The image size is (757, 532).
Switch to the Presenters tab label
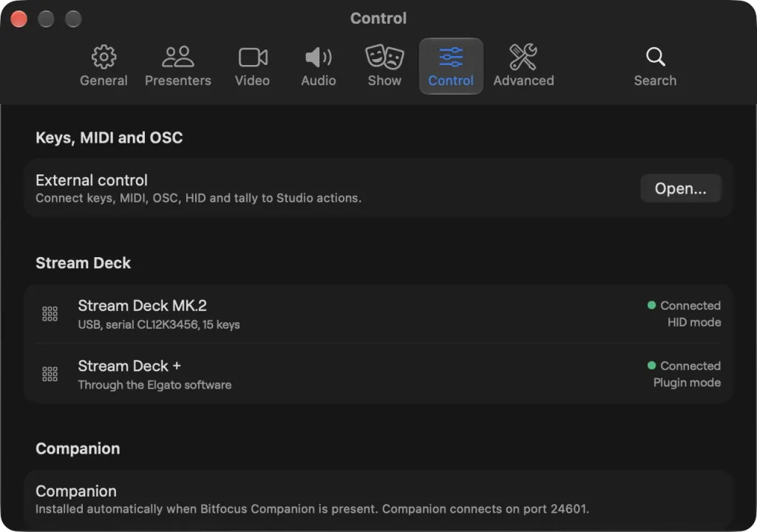177,81
